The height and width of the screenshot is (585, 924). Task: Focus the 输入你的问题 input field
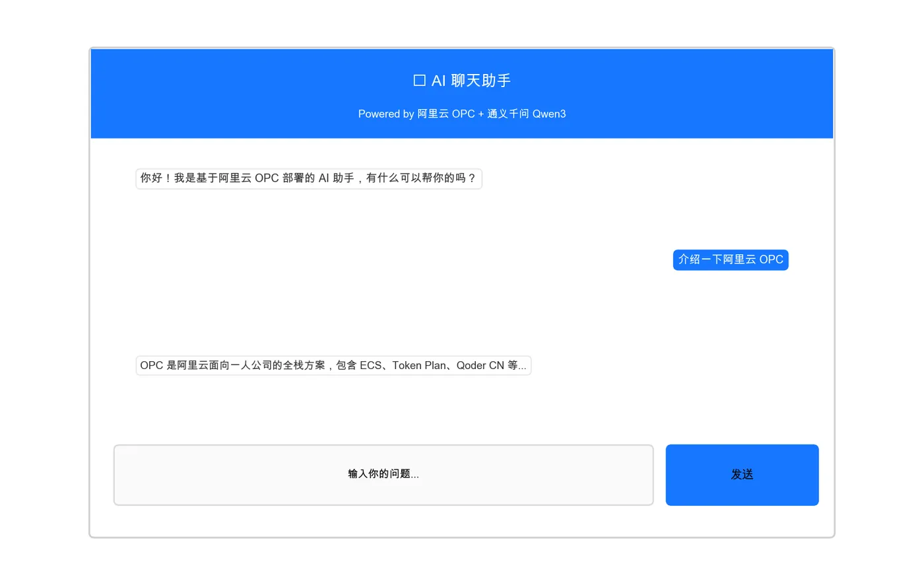(x=383, y=475)
